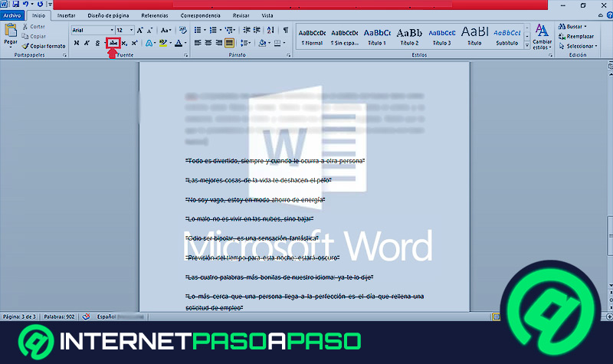Open Seleccionar dropdown
The height and width of the screenshot is (364, 613).
pyautogui.click(x=578, y=46)
